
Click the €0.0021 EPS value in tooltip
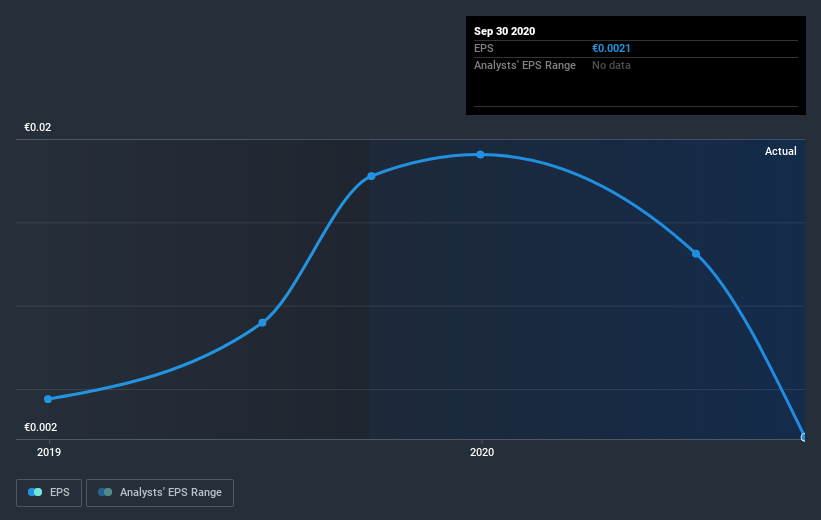611,49
